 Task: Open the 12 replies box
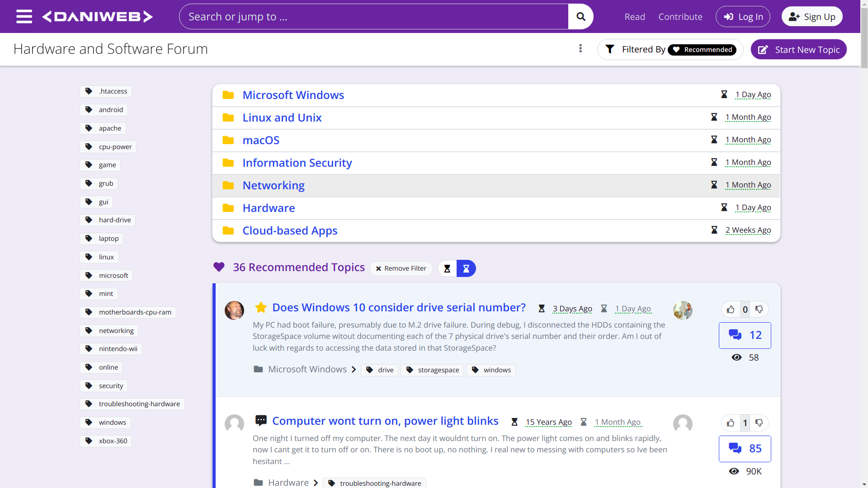click(x=745, y=335)
